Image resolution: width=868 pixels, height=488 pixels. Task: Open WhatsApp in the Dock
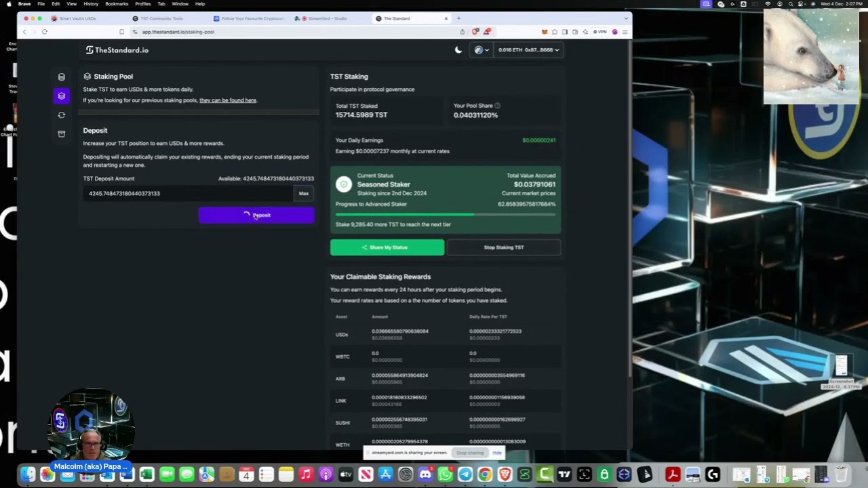pos(445,474)
